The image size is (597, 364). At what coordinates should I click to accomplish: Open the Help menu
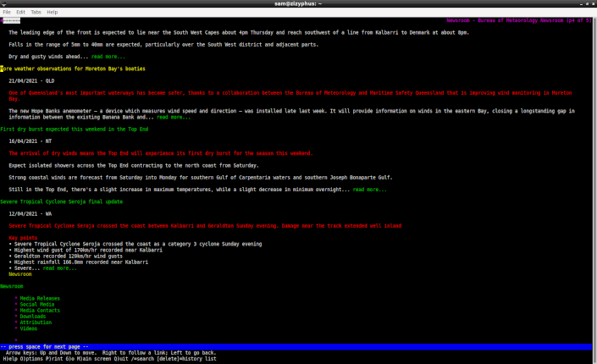coord(53,12)
